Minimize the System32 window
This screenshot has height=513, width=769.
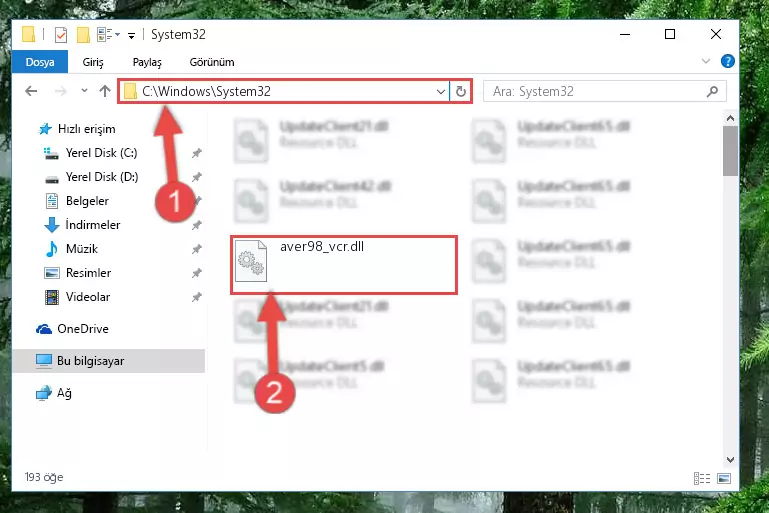tap(625, 34)
